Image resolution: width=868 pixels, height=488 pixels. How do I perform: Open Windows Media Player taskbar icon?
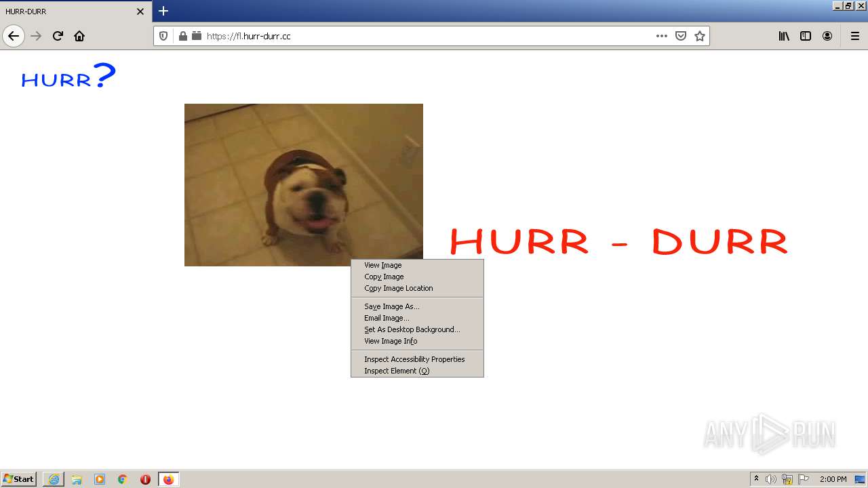tap(100, 479)
